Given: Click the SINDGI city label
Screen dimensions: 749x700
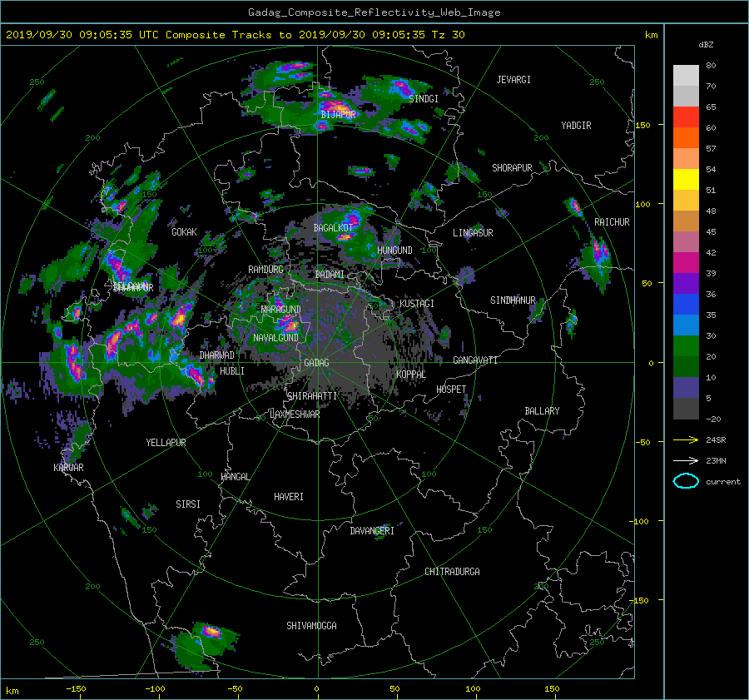Looking at the screenshot, I should click(x=424, y=99).
